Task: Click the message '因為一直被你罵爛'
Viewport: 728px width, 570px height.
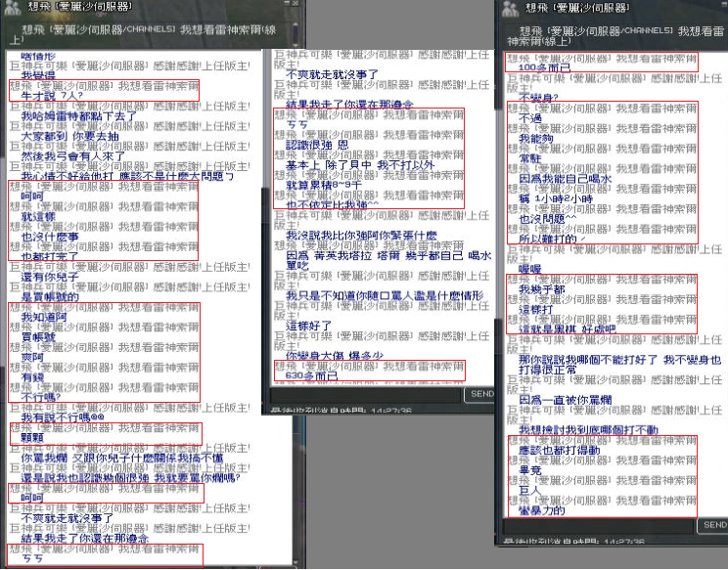Action: pyautogui.click(x=565, y=400)
